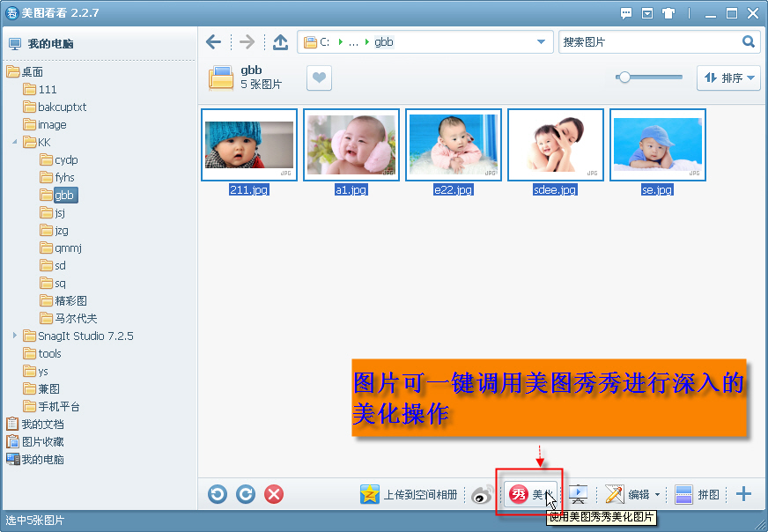Delete selected images with red X
The height and width of the screenshot is (532, 768).
point(274,494)
